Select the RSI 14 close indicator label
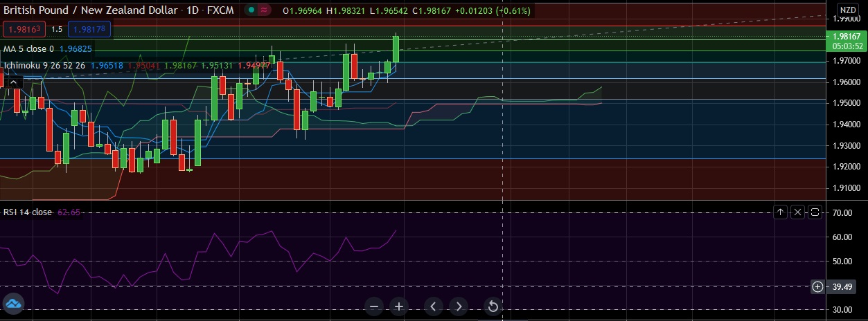 pyautogui.click(x=28, y=212)
